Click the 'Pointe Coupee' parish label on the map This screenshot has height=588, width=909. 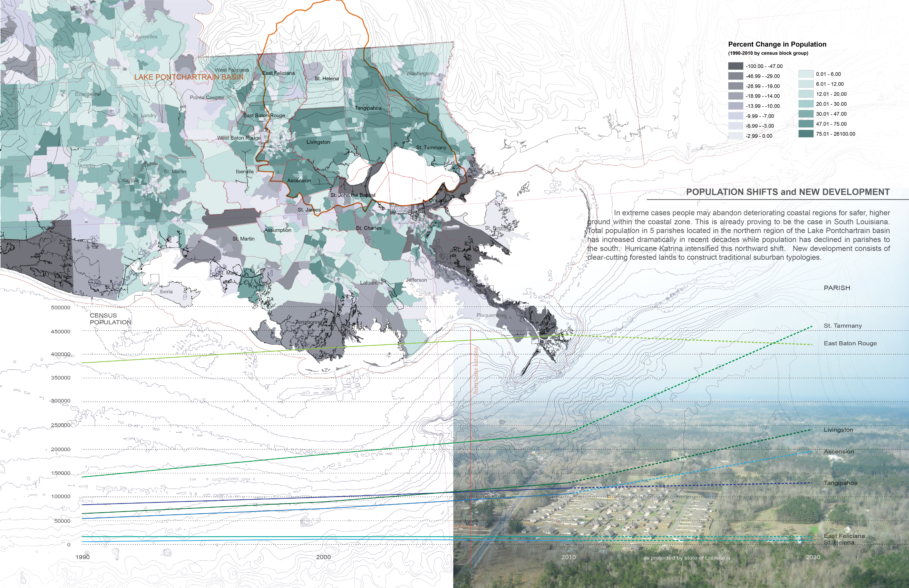point(207,97)
